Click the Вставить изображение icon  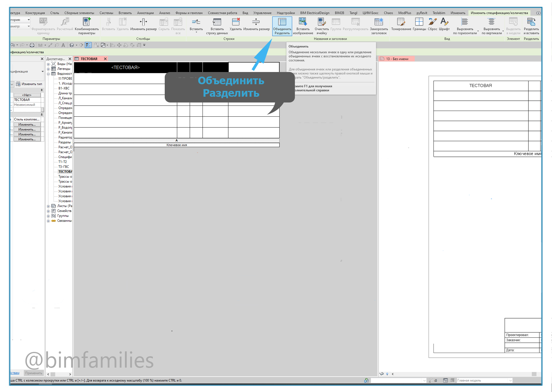click(303, 26)
